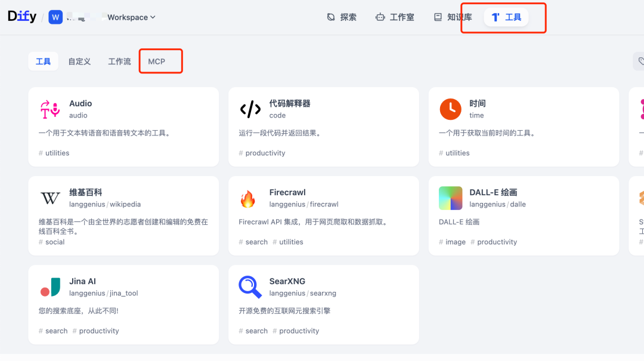Screen dimensions: 644x361
Task: Click the 运行一段代码并返回结果 description
Action: [281, 133]
